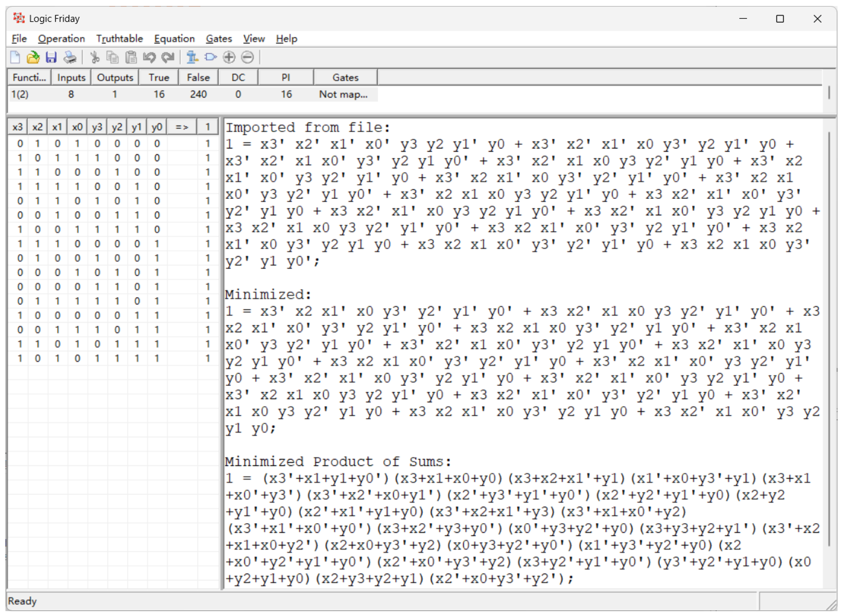Open the Gates menu
The width and height of the screenshot is (843, 616).
(219, 38)
